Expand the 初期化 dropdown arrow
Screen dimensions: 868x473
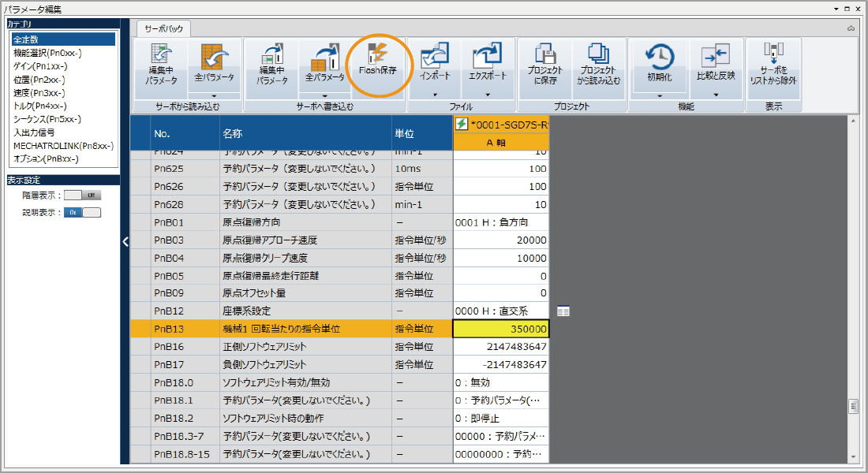[660, 95]
